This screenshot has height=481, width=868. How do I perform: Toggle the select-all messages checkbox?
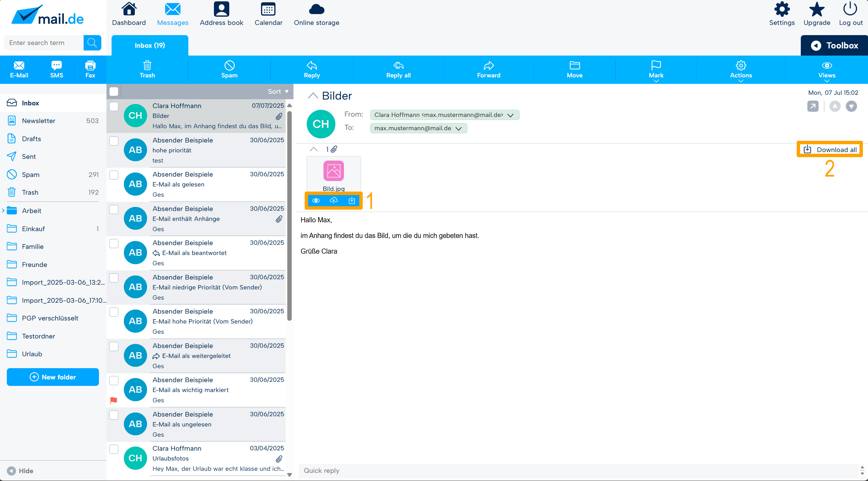click(x=114, y=91)
